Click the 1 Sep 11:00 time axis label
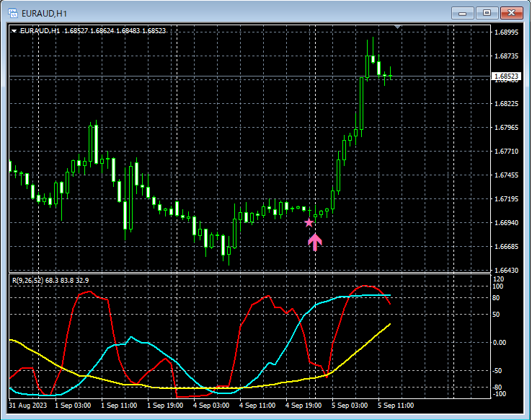Screen dimensions: 532x420 click(x=119, y=406)
